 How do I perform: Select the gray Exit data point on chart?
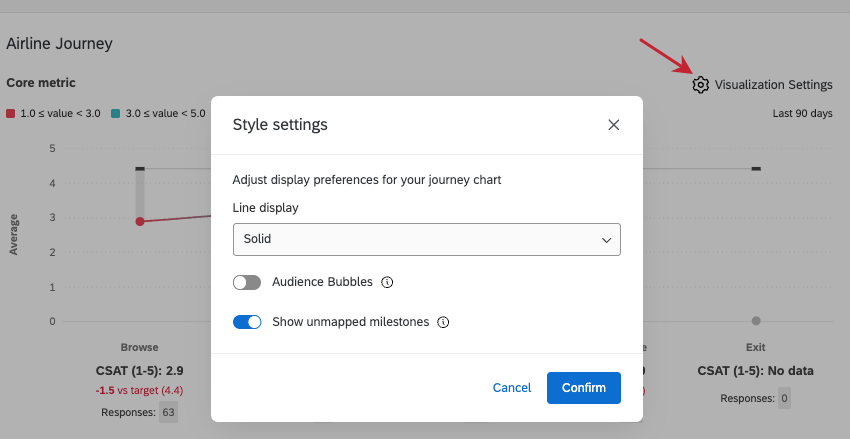756,321
